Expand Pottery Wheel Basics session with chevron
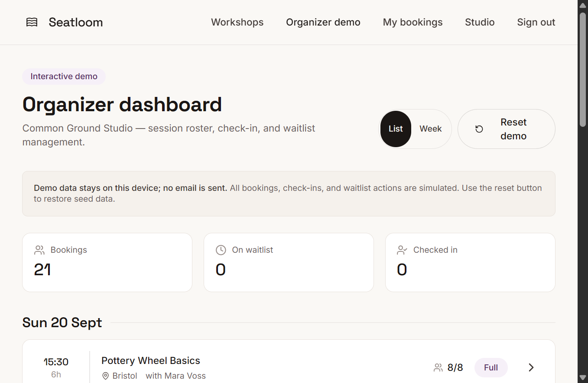Image resolution: width=588 pixels, height=383 pixels. coord(531,367)
